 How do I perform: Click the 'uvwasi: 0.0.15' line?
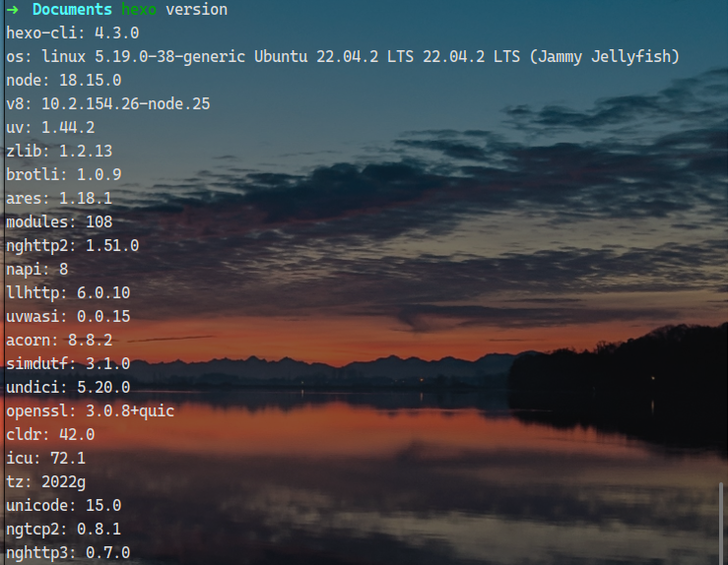[68, 316]
